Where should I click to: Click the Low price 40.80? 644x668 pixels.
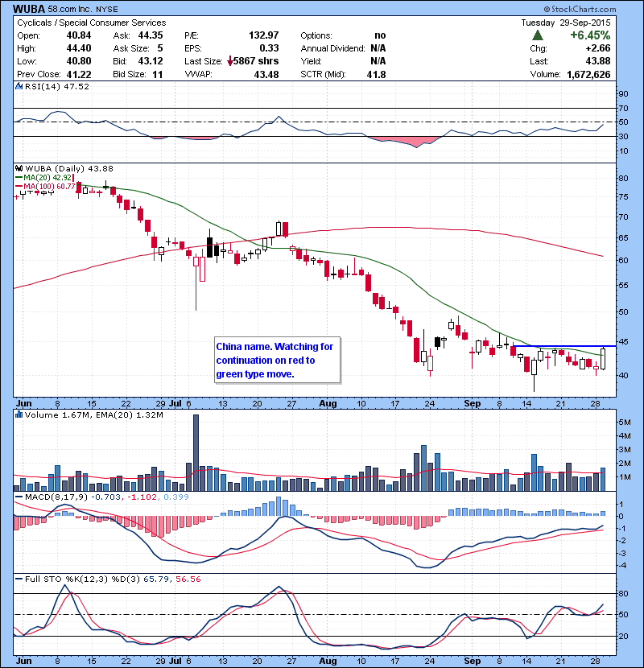pos(79,61)
